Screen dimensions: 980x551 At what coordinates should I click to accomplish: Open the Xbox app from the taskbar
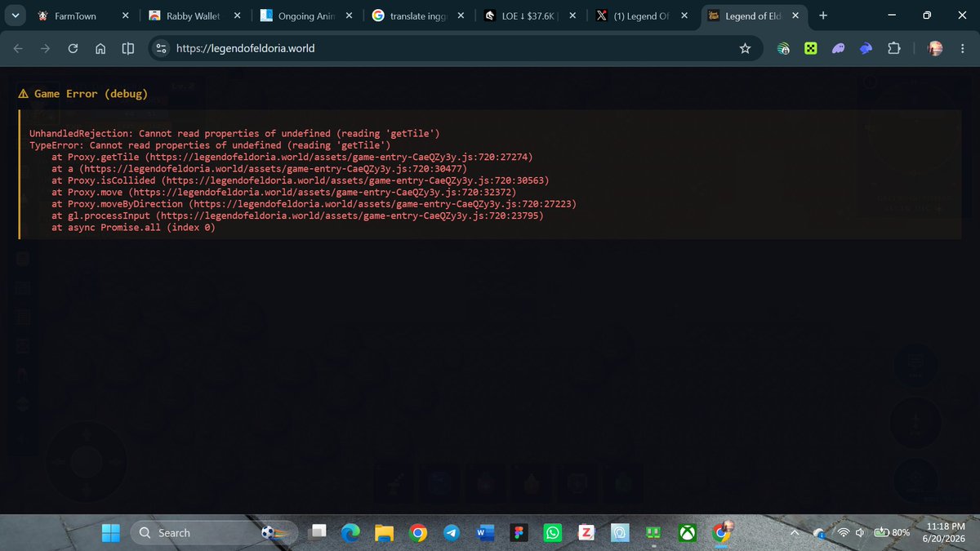tap(688, 533)
